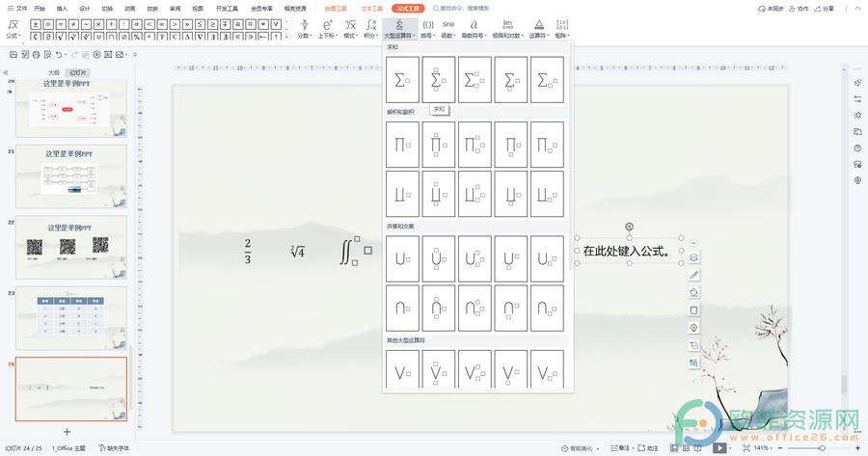Insert union operator without limits
868x456 pixels.
[402, 259]
